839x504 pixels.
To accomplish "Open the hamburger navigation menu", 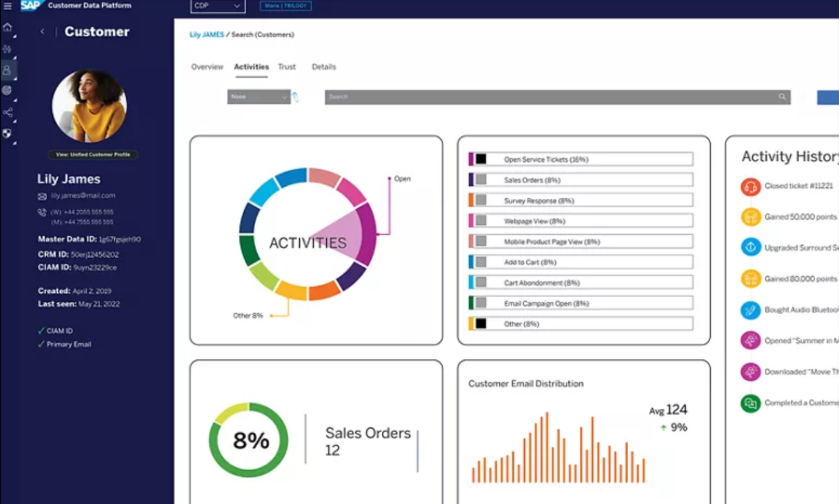I will click(8, 6).
